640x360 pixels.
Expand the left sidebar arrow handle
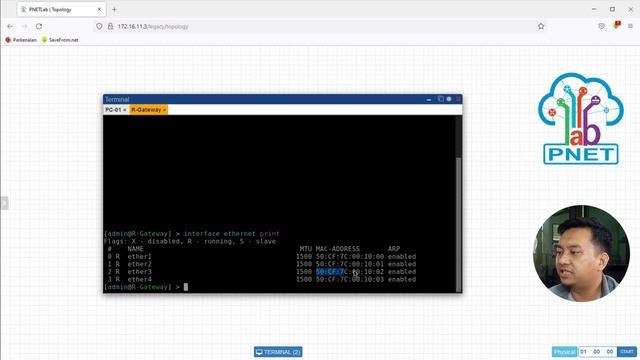tap(4, 203)
